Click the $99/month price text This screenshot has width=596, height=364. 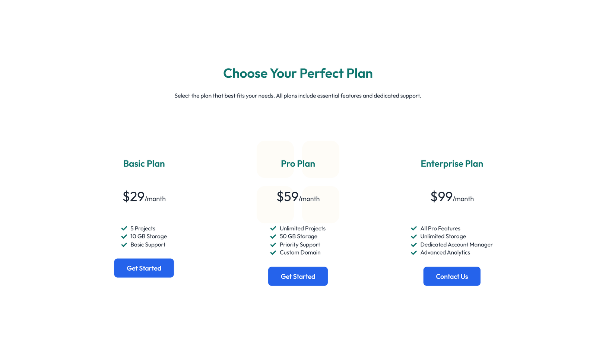(451, 197)
